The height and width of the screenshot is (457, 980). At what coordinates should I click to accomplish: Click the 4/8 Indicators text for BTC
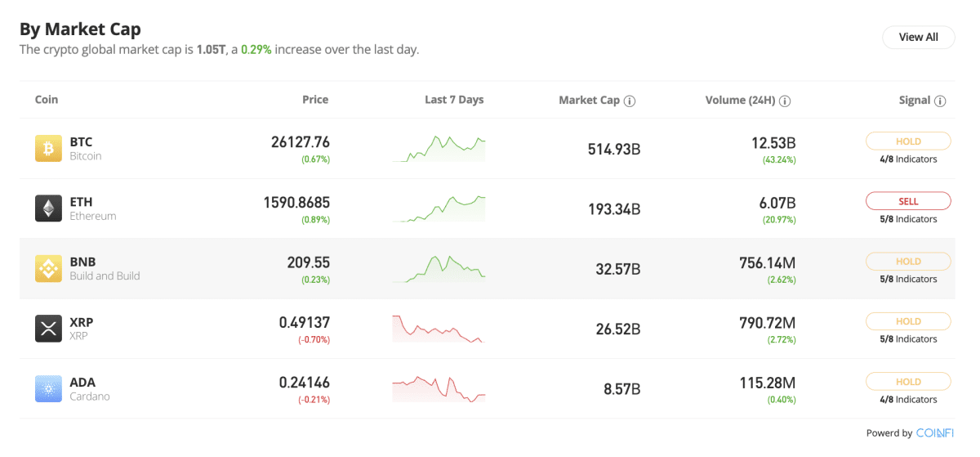click(x=908, y=159)
